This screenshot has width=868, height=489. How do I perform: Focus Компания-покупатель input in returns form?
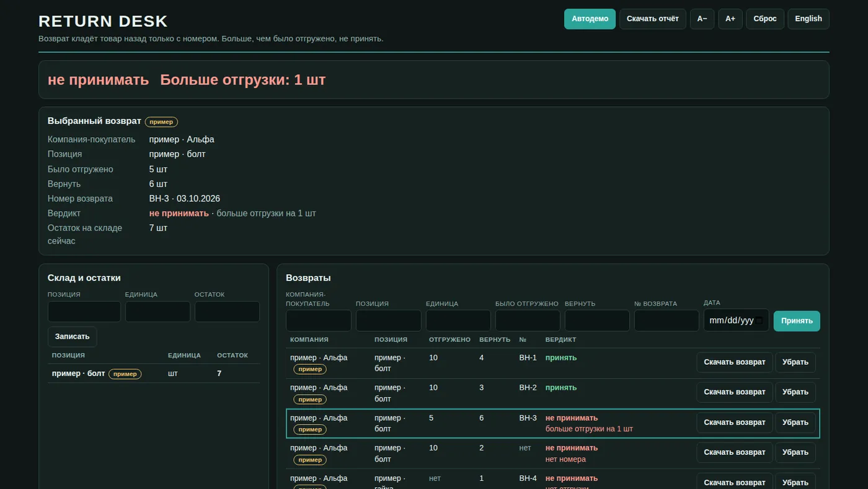tap(319, 321)
